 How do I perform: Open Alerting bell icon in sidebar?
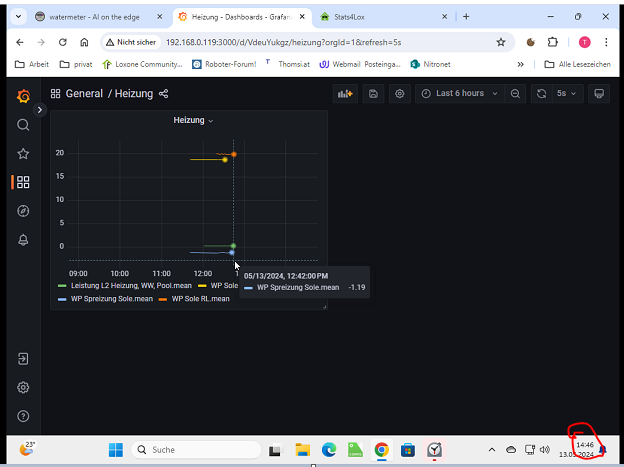(x=23, y=240)
